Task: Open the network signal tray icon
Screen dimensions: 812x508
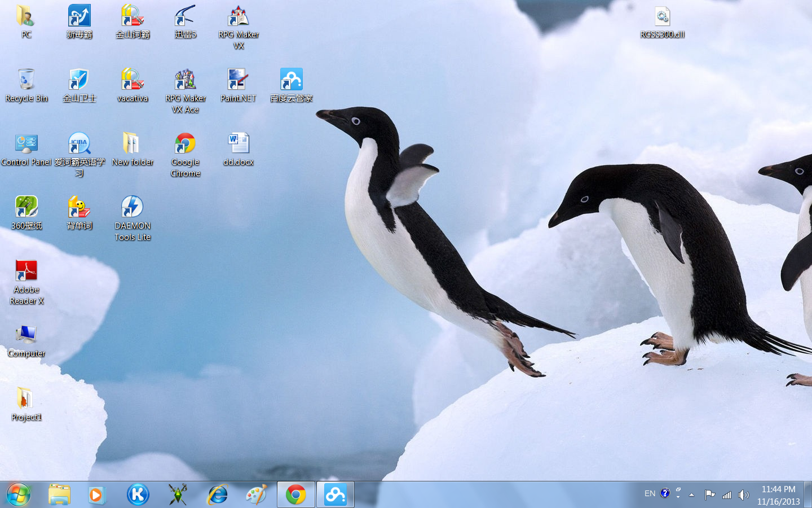Action: click(727, 495)
